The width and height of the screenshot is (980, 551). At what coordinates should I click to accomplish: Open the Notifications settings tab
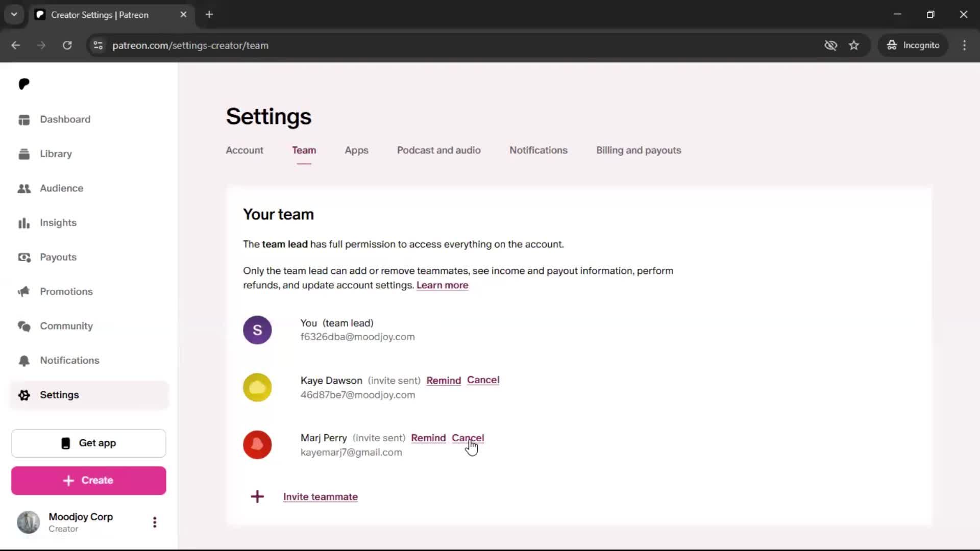click(538, 151)
